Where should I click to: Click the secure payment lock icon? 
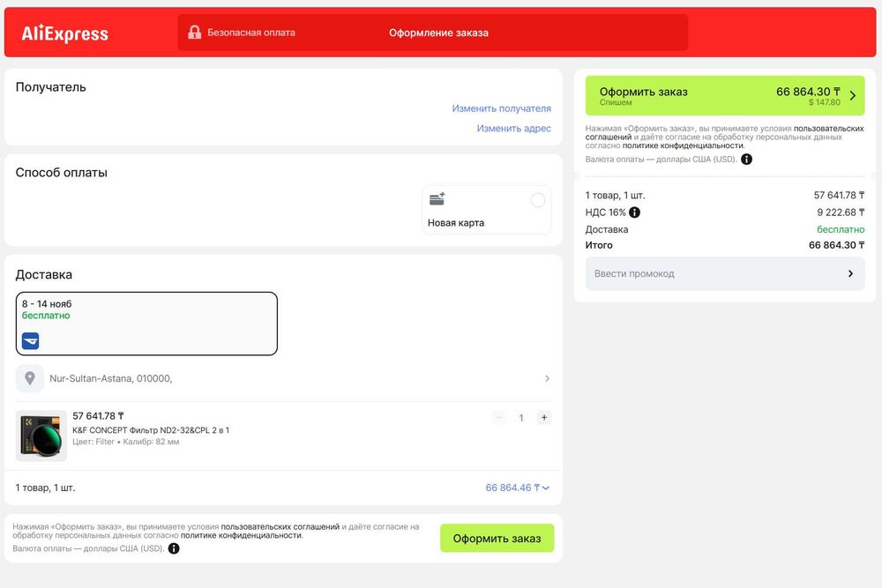tap(195, 32)
